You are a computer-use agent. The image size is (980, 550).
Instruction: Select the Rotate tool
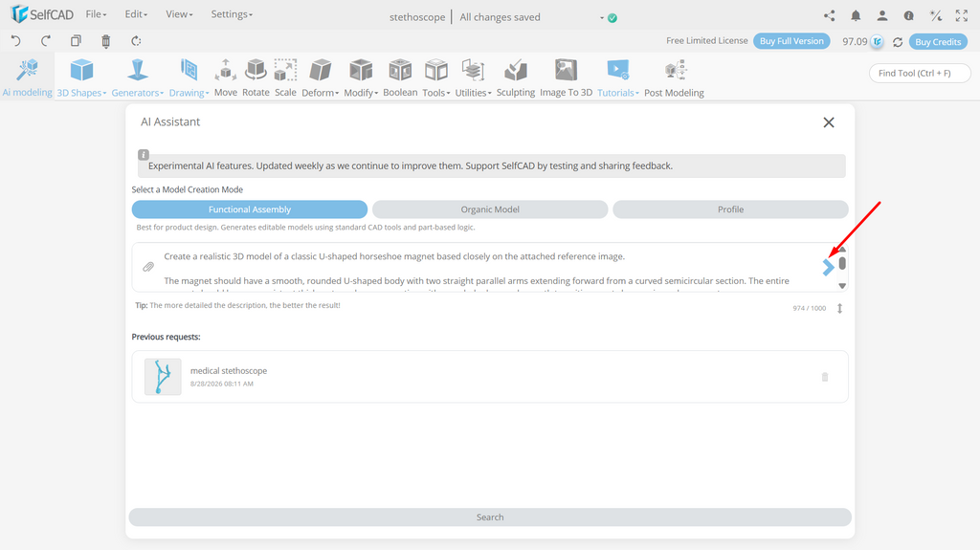(256, 77)
